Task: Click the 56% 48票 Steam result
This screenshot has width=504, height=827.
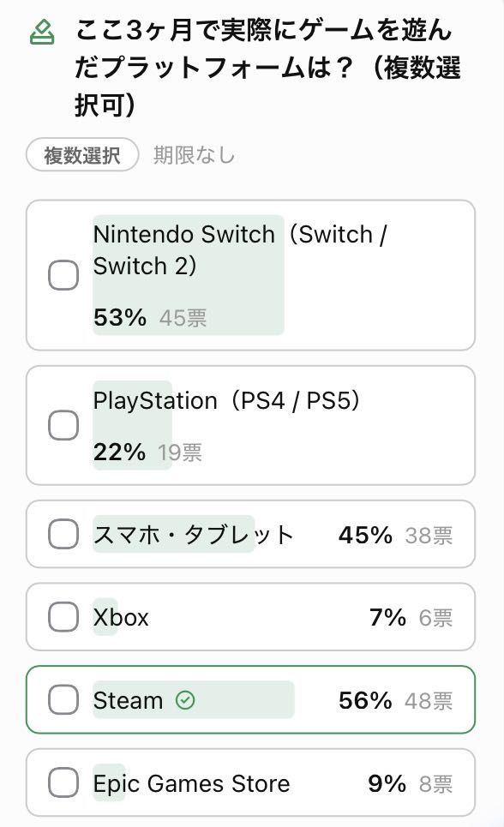Action: point(396,700)
